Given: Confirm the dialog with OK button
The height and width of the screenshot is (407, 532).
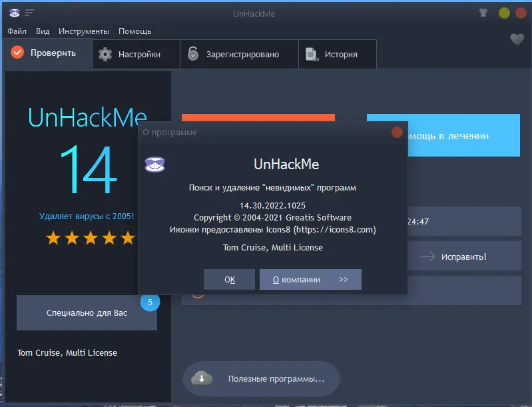Looking at the screenshot, I should pos(229,279).
